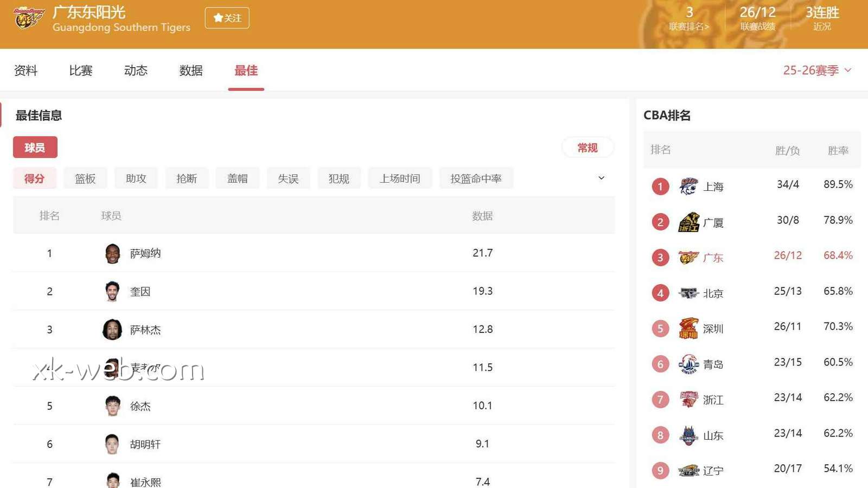Click the rank 5 badge for 深圳
Viewport: 868px width, 488px height.
[x=660, y=329]
